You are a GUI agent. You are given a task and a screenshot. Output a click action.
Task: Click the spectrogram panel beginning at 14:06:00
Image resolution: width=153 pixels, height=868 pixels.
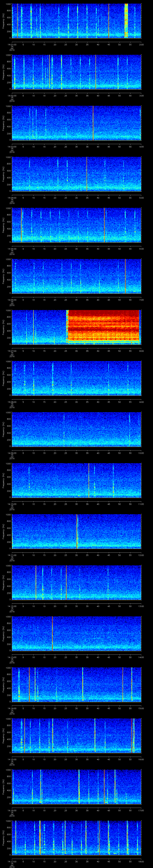[x=77, y=276]
